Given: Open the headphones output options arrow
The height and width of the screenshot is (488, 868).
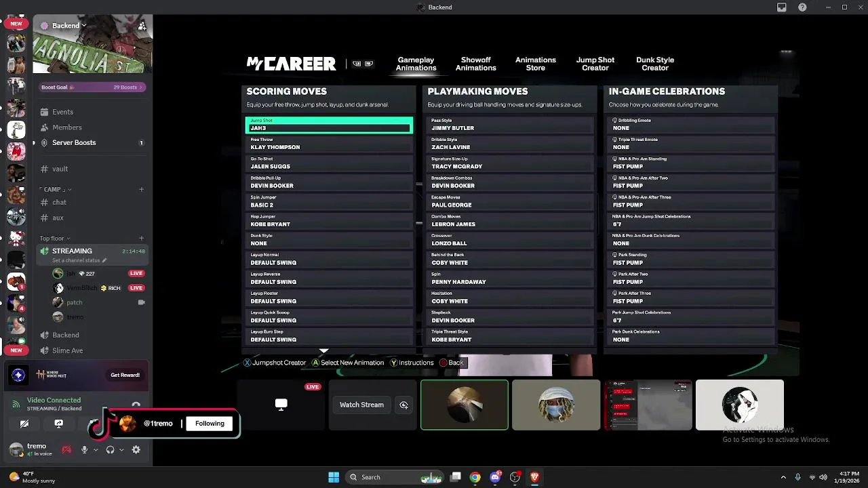Looking at the screenshot, I should pos(121,450).
